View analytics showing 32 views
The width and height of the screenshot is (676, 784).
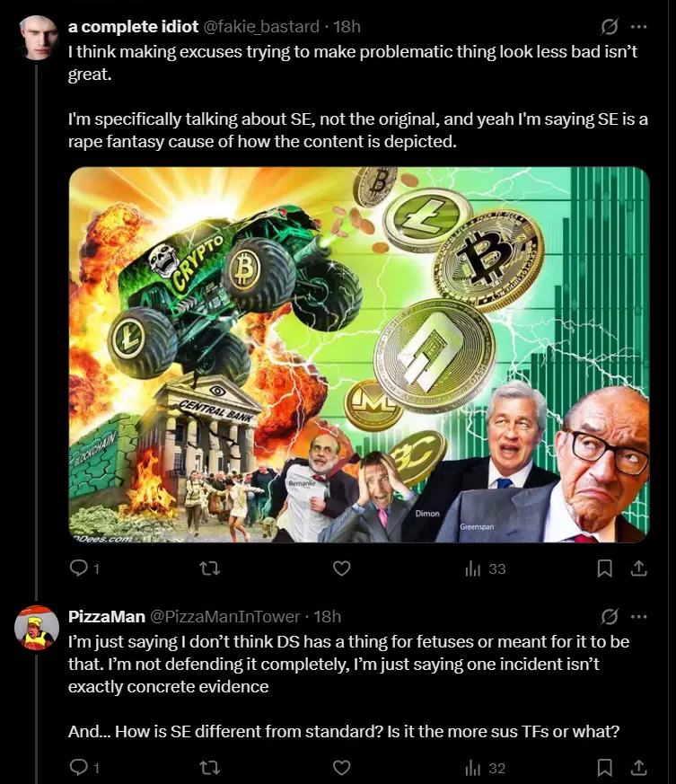coord(486,768)
